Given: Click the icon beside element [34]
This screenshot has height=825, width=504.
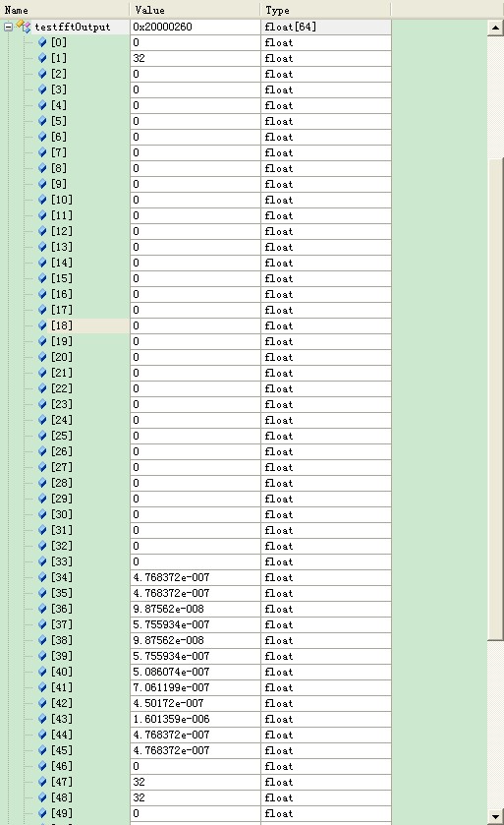Looking at the screenshot, I should tap(42, 577).
